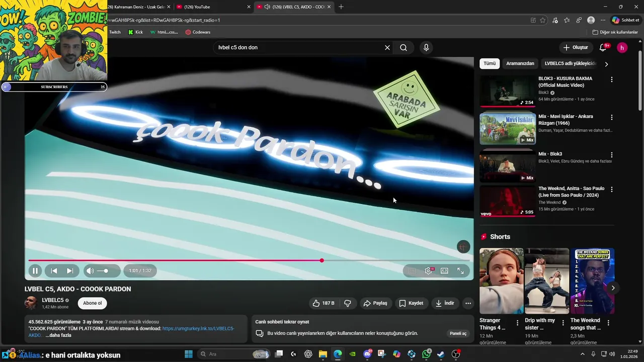Open the LVBELC5 channel name link
Viewport: 644px width, 362px height.
[53, 300]
